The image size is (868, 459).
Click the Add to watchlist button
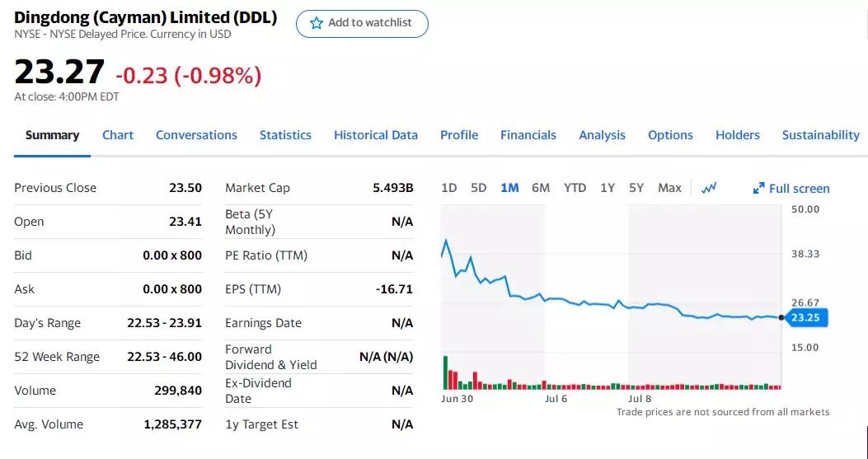click(362, 23)
